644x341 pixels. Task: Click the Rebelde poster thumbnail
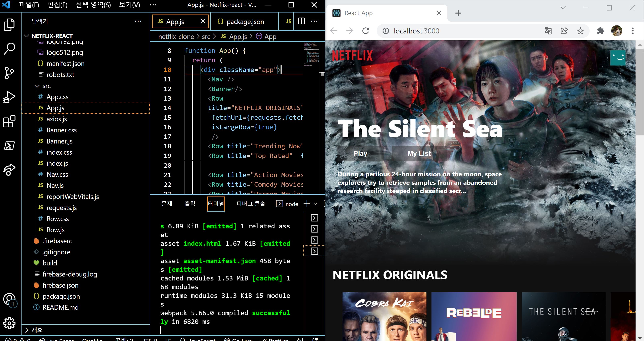pyautogui.click(x=474, y=316)
